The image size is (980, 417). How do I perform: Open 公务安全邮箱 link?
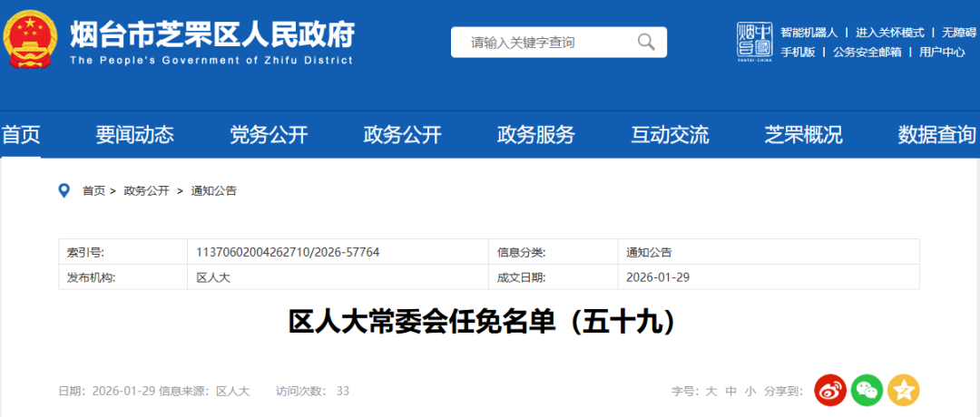(x=867, y=52)
